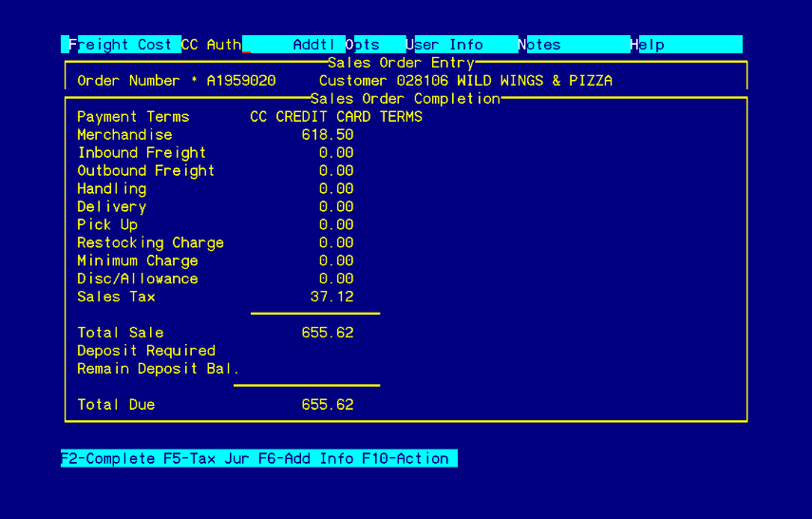Screen dimensions: 812x519
Task: Click CC CREDIT CARD TERMS value
Action: point(336,117)
